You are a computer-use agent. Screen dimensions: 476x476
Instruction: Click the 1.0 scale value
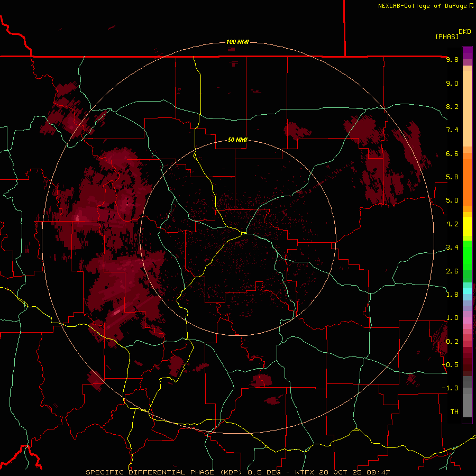point(452,318)
